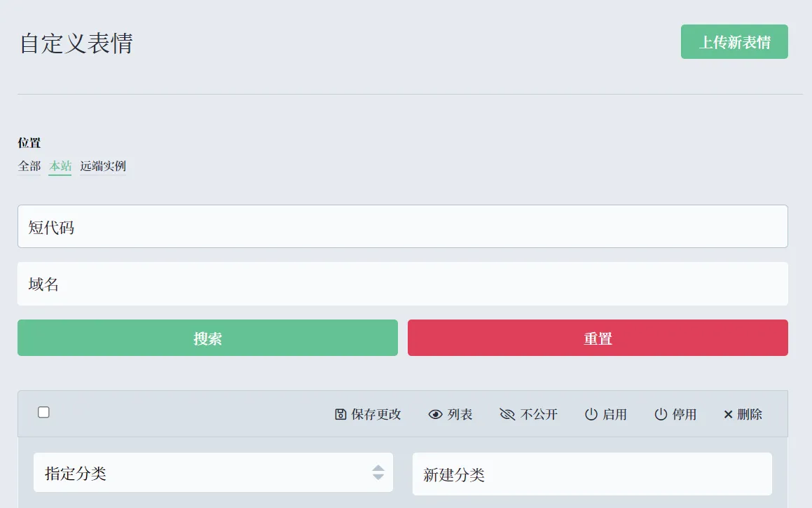This screenshot has height=508, width=812.
Task: Click the 保存更改 text label
Action: pyautogui.click(x=376, y=414)
